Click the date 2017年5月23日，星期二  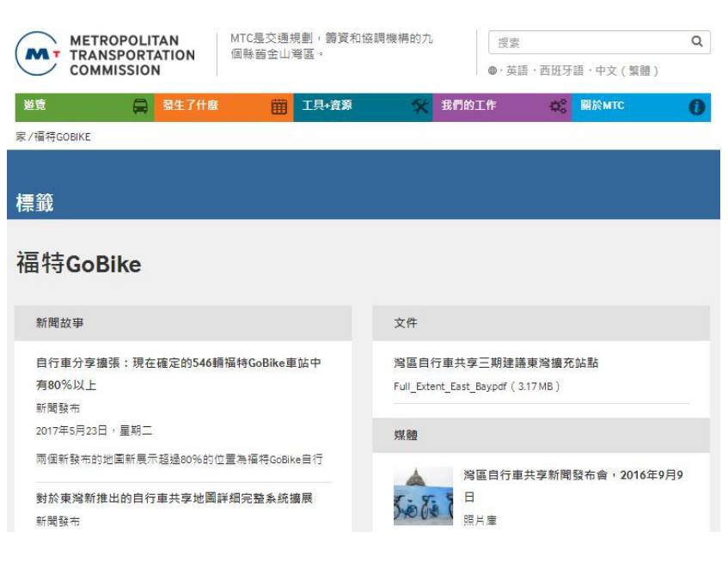[95, 431]
